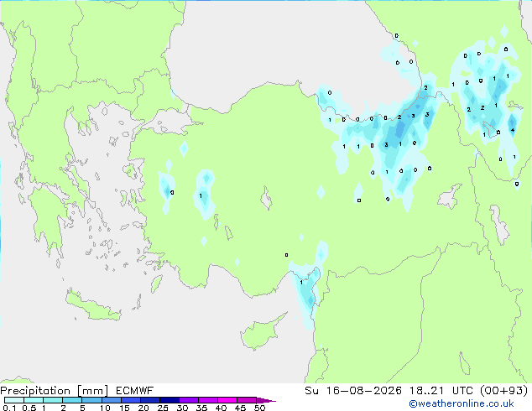This screenshot has width=532, height=411.
Task: Click the 'ECMWF' model label
Action: pyautogui.click(x=135, y=391)
